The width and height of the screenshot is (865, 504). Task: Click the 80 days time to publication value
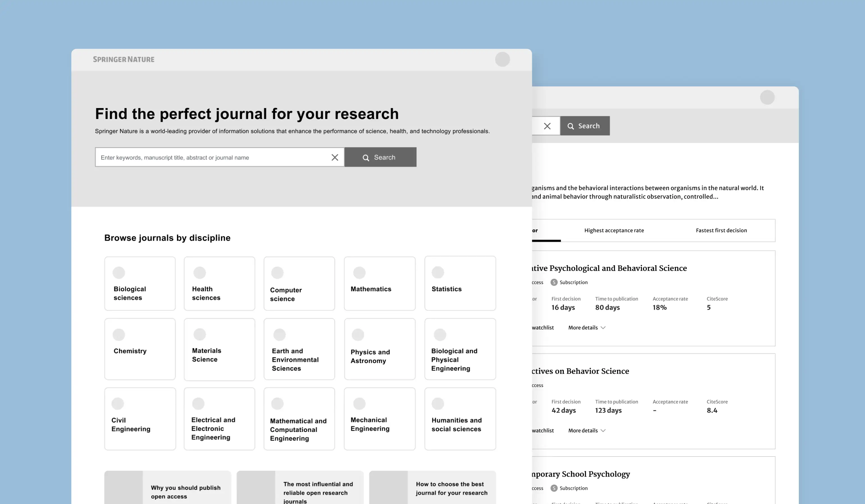point(607,307)
